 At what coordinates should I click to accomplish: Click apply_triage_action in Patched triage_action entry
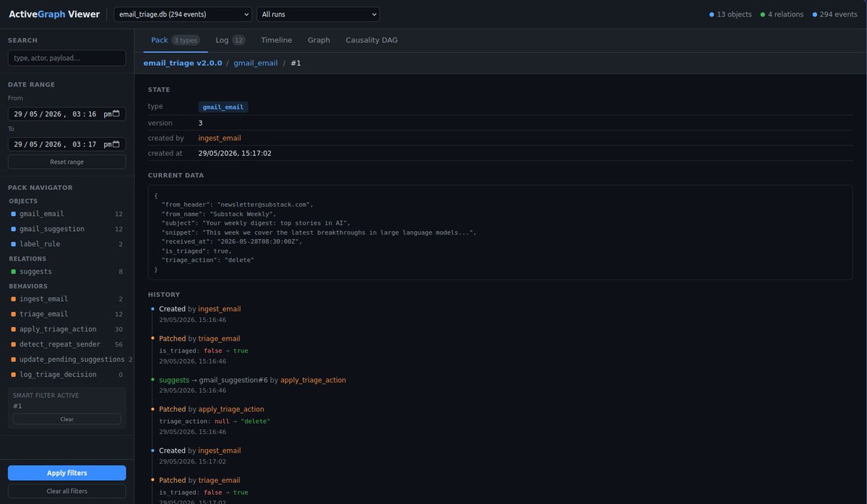pos(231,409)
